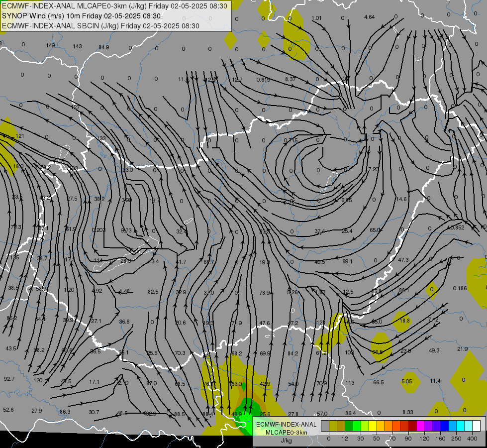This screenshot has width=487, height=448.
Task: Click map value 30.7
Action: pos(94,412)
